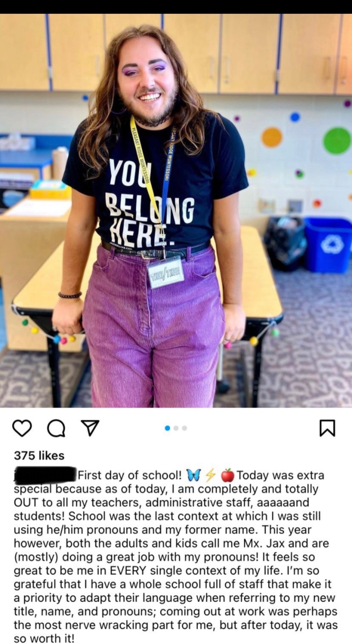Jump to the second carousel dot
The width and height of the screenshot is (352, 644).
(x=176, y=428)
